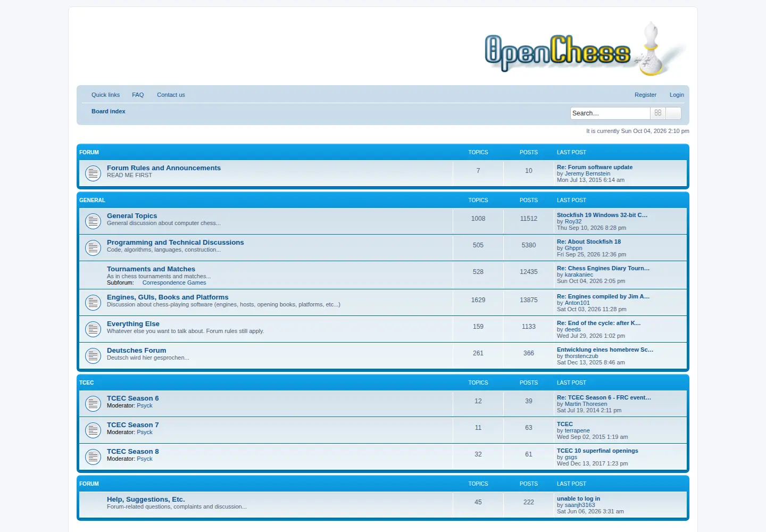Open the Quick links dropdown

(x=105, y=95)
